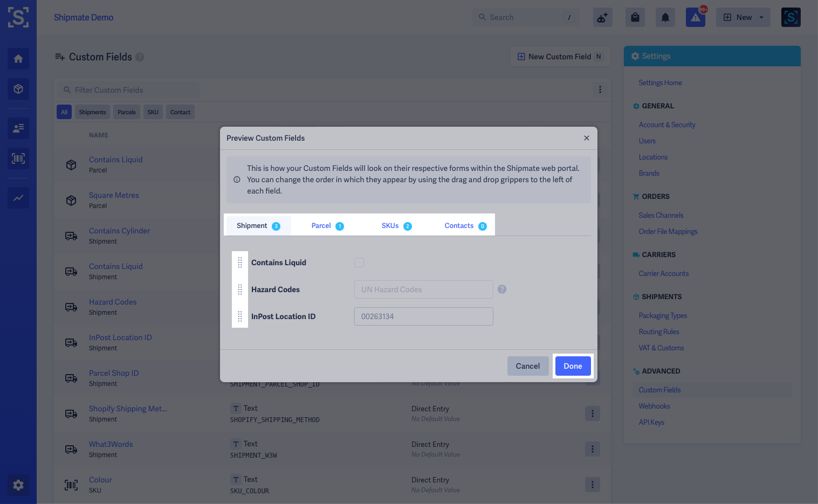The width and height of the screenshot is (818, 504).
Task: Open the Packaging Types link
Action: tap(663, 316)
